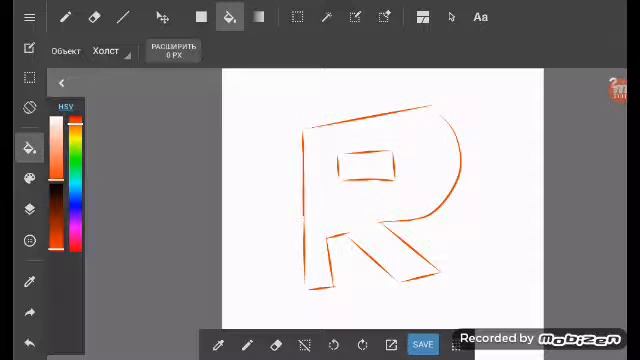The width and height of the screenshot is (640, 360).
Task: Click the rotate canvas icon in sidebar
Action: pos(29,107)
